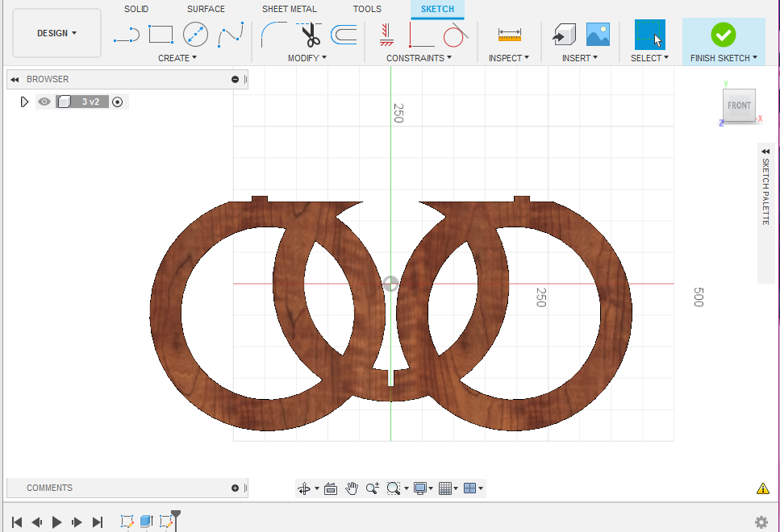
Task: Select first sketch feature in timeline
Action: pos(127,521)
